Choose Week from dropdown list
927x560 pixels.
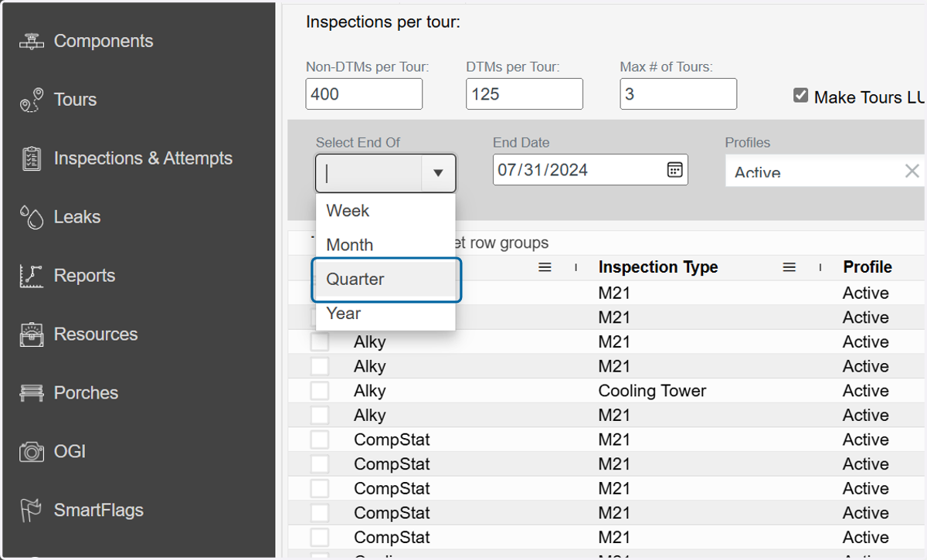[x=385, y=211]
